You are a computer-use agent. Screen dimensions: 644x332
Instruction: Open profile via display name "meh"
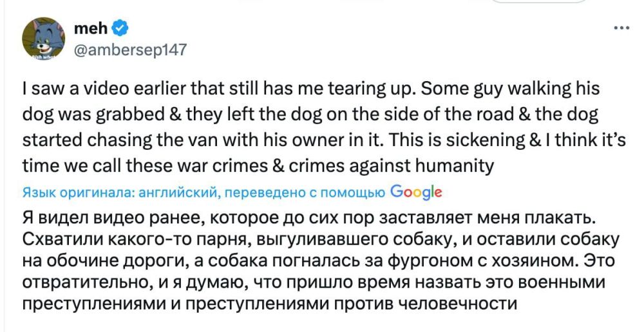tap(91, 28)
